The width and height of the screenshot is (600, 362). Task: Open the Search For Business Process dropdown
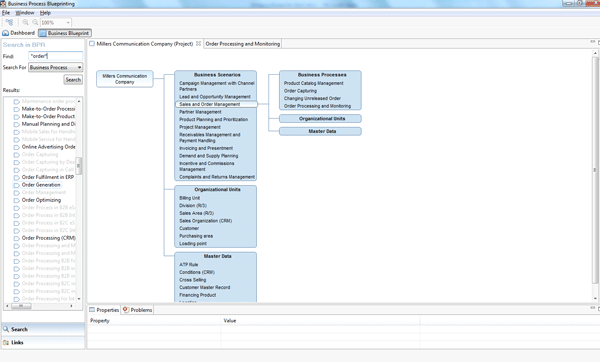point(55,67)
